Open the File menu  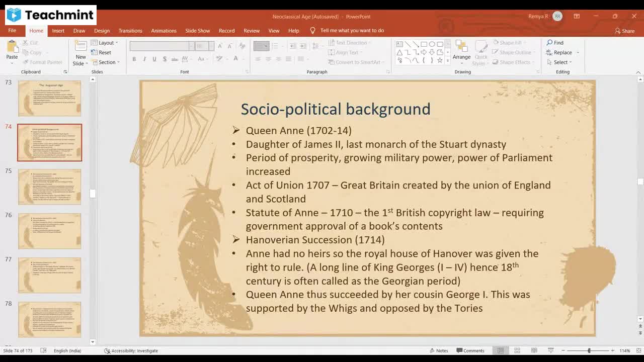coord(12,31)
